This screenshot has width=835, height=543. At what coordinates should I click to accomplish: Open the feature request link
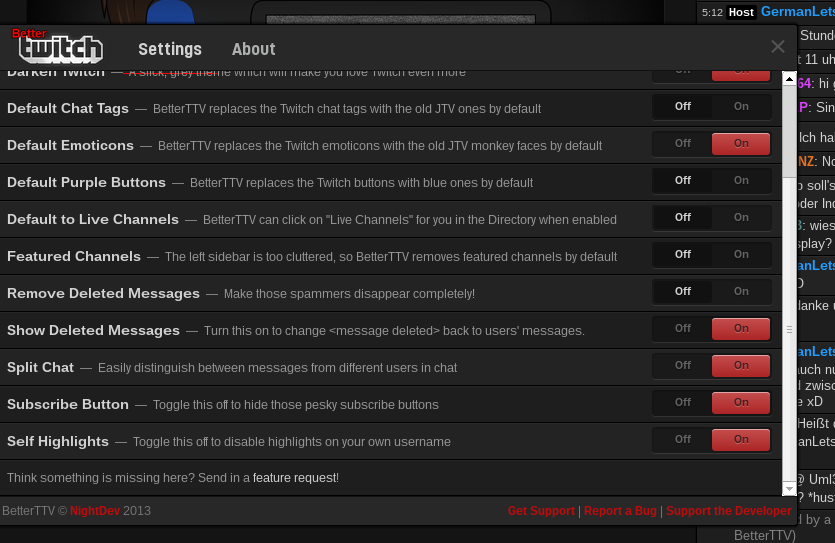[294, 478]
